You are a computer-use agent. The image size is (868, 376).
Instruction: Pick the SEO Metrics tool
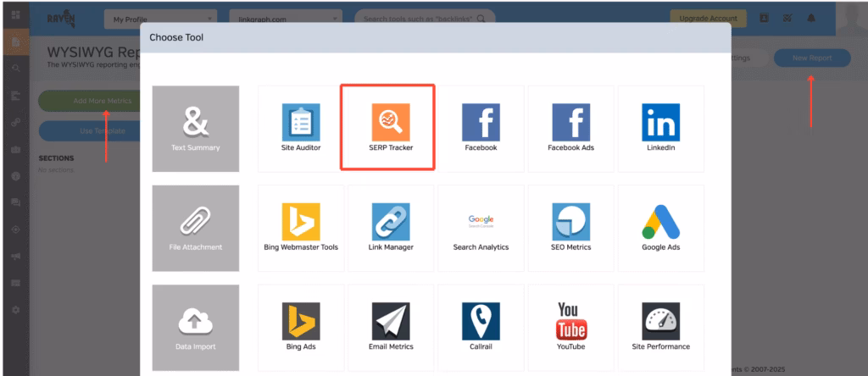coord(570,225)
